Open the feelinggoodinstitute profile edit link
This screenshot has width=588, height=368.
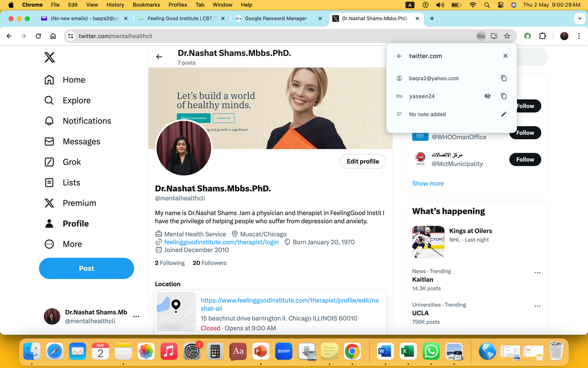290,304
